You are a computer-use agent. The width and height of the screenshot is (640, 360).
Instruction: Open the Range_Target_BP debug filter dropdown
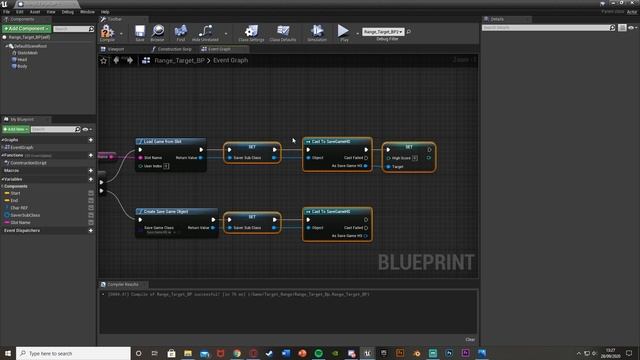pos(383,31)
